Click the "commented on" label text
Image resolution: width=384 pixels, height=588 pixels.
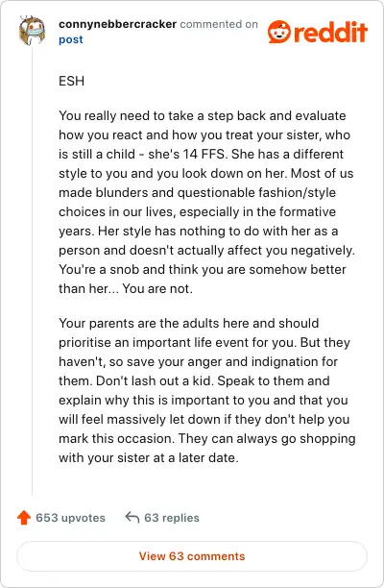(x=219, y=24)
